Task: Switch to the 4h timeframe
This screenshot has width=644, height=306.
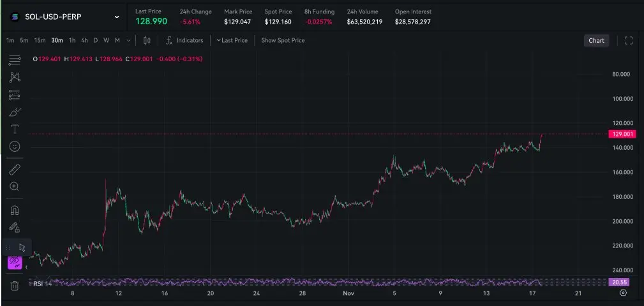Action: click(x=85, y=40)
